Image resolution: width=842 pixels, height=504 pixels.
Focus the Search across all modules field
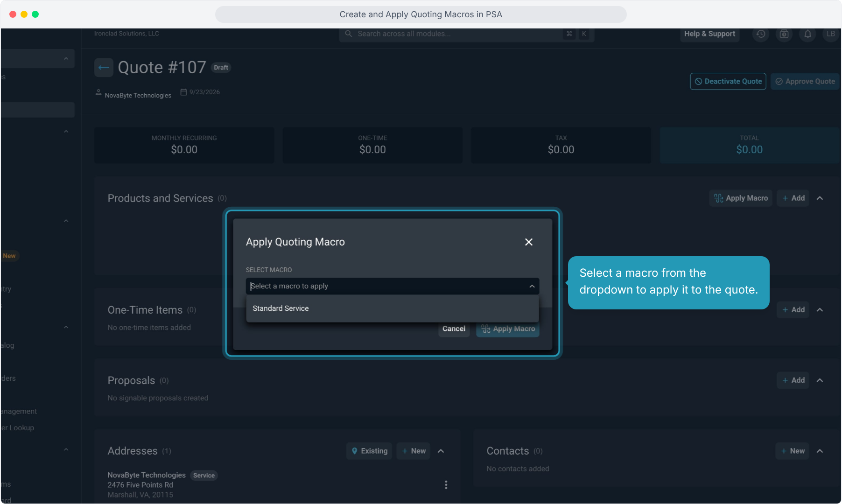(x=467, y=34)
